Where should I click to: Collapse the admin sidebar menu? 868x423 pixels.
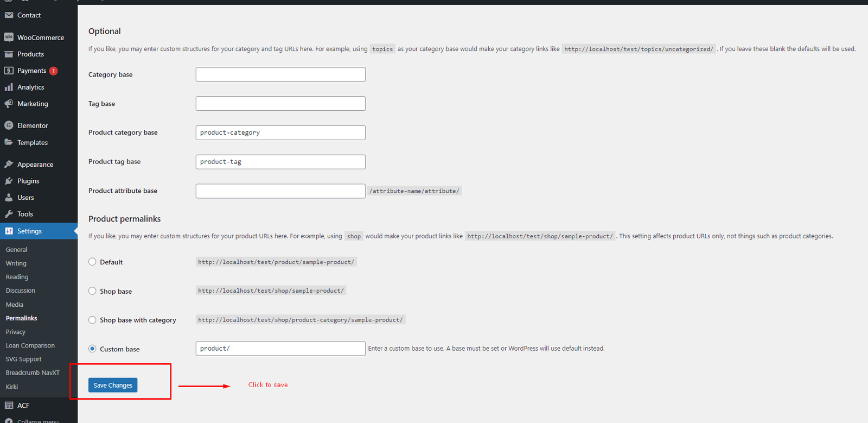point(37,421)
